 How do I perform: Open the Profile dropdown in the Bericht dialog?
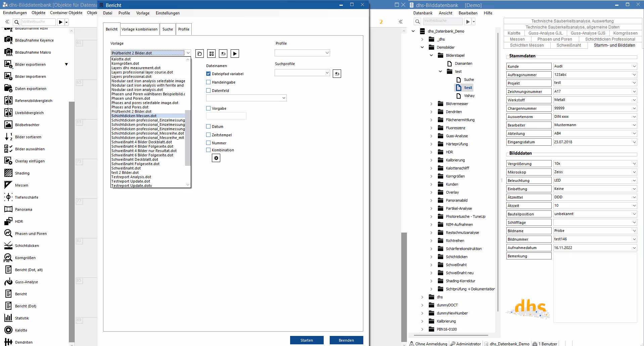[x=302, y=53]
